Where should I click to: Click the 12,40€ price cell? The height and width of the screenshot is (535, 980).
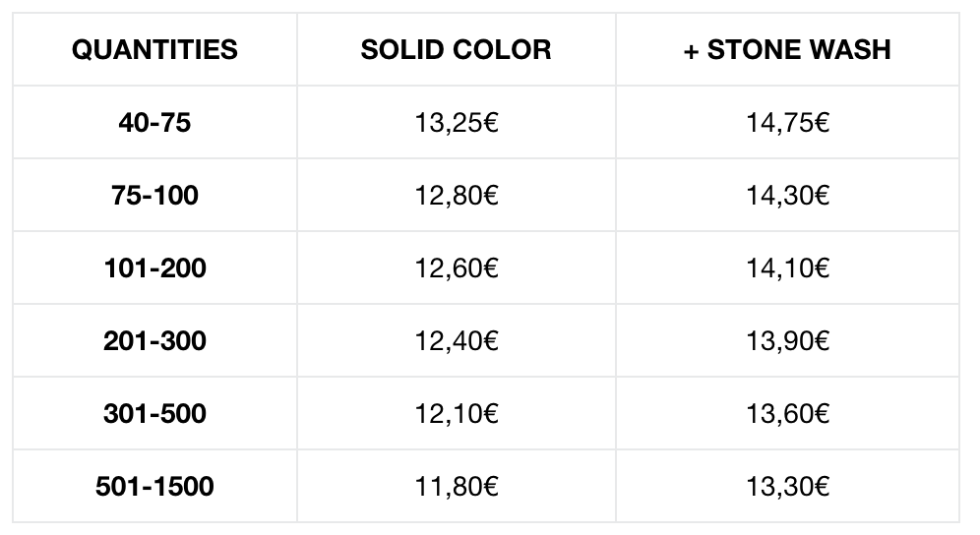click(457, 340)
